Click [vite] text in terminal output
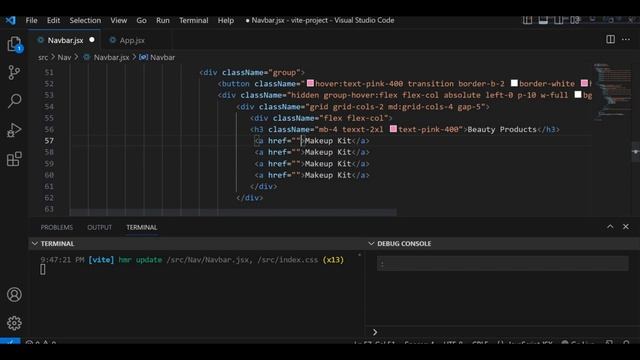Viewport: 640px width, 360px height. (x=101, y=260)
